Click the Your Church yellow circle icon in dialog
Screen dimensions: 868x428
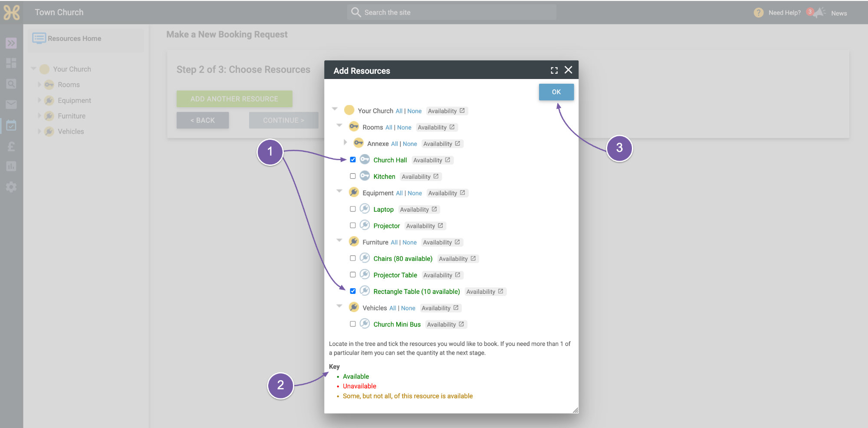(x=349, y=110)
